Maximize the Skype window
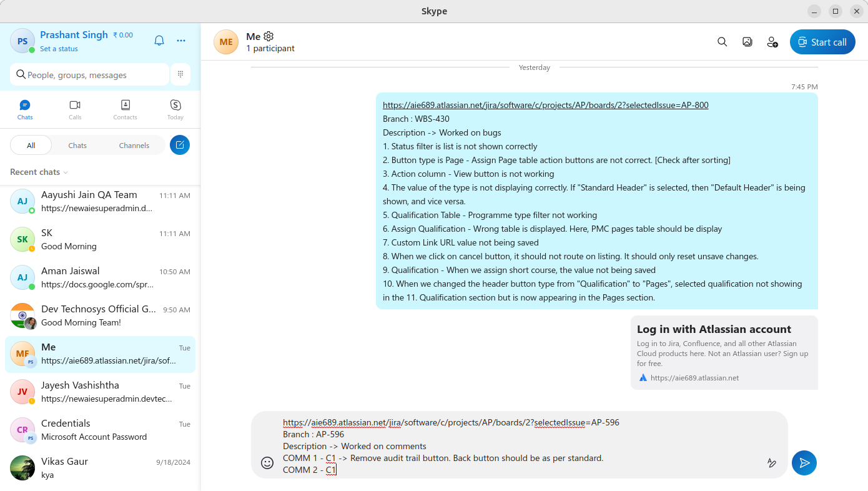 [x=835, y=11]
